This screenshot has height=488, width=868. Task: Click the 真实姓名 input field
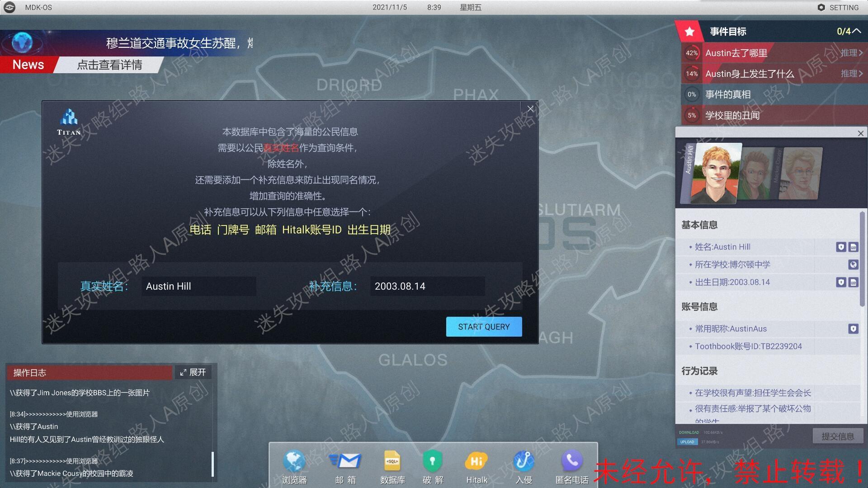199,286
